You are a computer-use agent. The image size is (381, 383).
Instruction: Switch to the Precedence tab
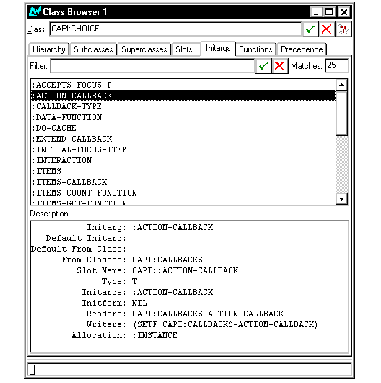click(x=302, y=49)
